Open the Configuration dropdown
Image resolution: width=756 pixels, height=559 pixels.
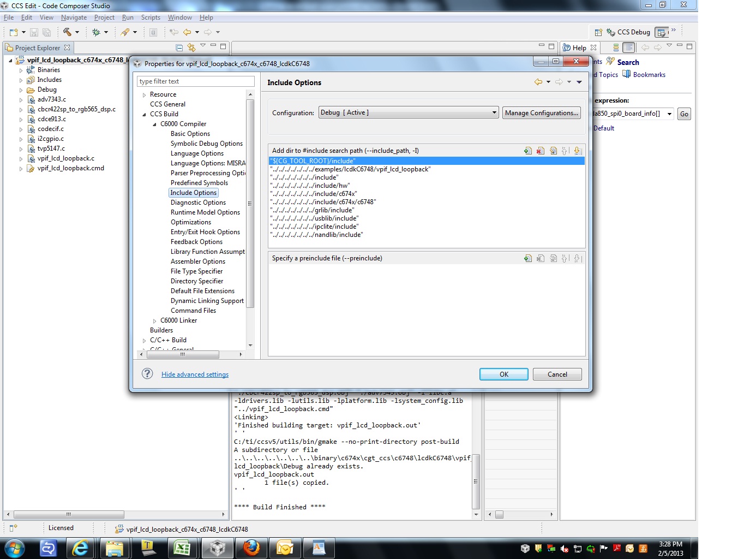[x=409, y=112]
